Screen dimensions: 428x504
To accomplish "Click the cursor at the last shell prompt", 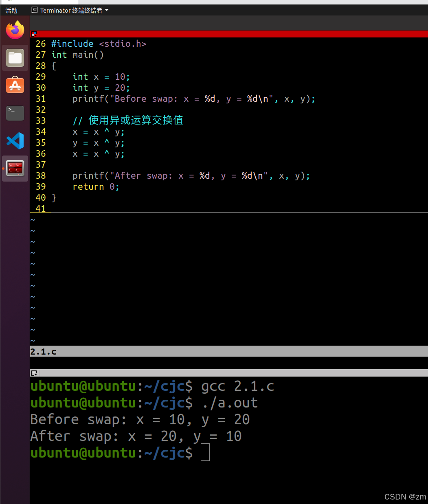I will (x=205, y=452).
